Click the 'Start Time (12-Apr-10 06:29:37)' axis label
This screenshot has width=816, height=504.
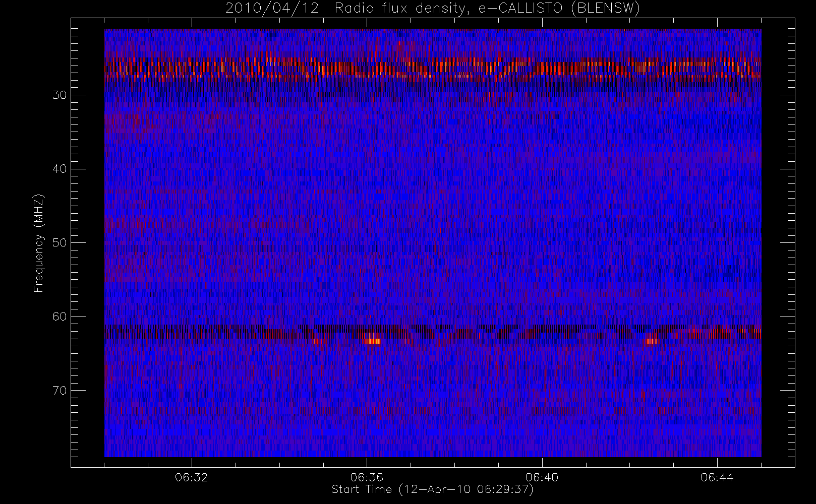click(432, 489)
